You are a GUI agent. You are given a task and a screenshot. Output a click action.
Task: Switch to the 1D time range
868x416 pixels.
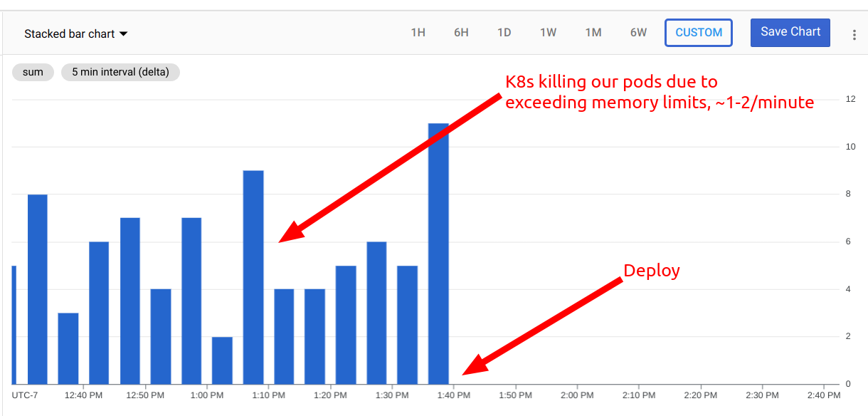pos(504,32)
